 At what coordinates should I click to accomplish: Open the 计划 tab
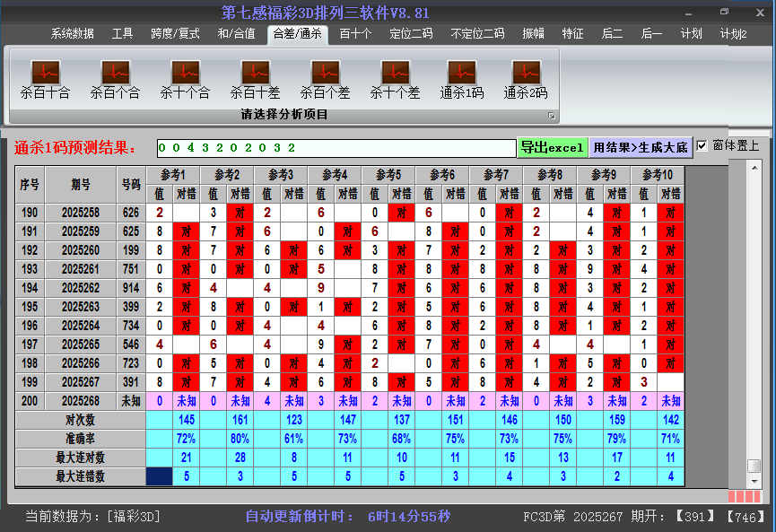coord(693,34)
